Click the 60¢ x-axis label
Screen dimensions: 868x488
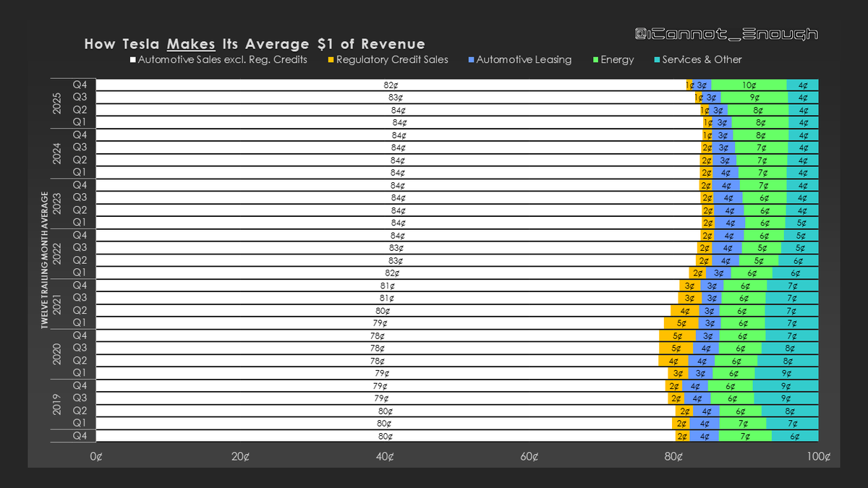click(x=529, y=456)
